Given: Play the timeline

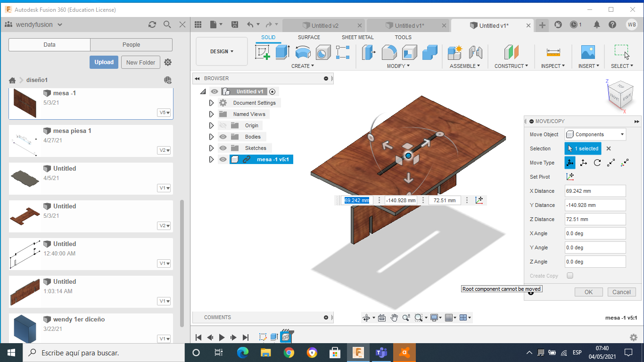Looking at the screenshot, I should point(222,337).
